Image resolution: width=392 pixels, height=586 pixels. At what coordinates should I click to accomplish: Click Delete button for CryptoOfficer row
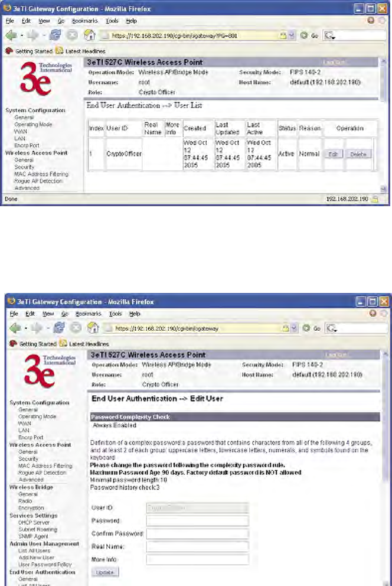(358, 154)
